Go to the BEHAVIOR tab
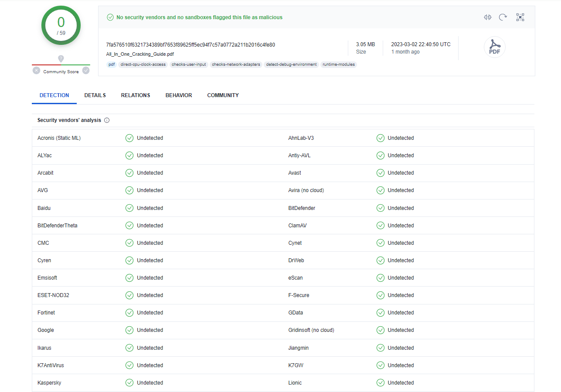 click(x=179, y=95)
